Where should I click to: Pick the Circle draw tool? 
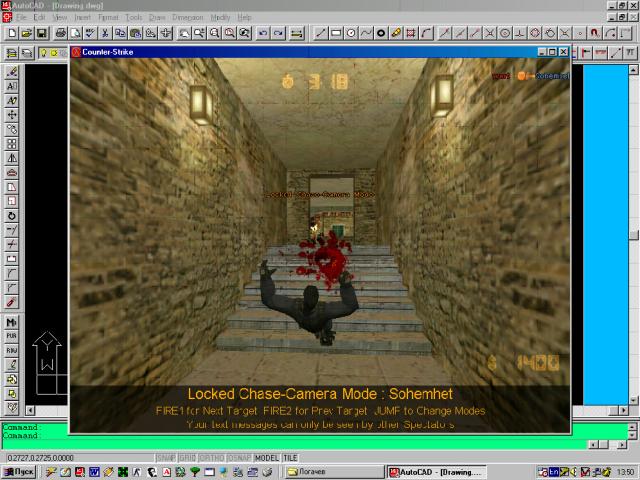click(x=351, y=33)
